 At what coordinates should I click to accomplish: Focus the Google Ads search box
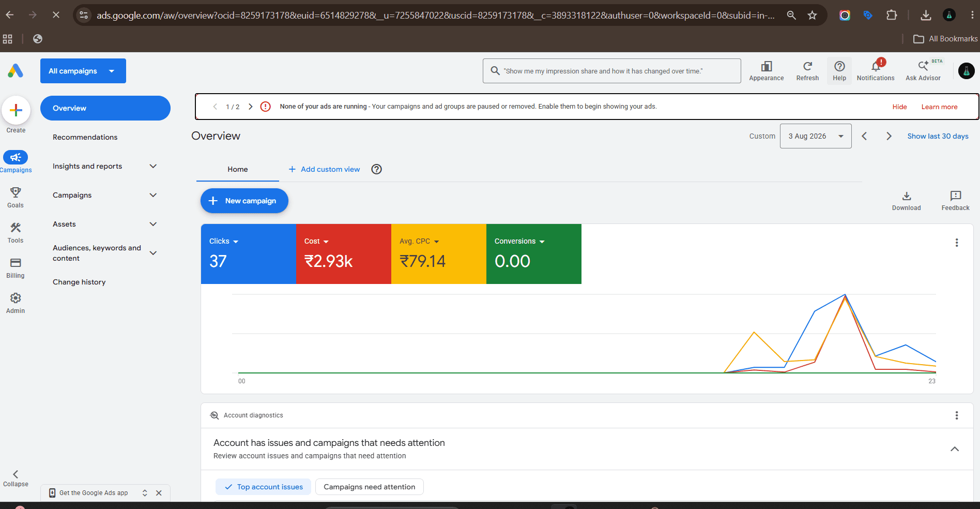(x=612, y=71)
